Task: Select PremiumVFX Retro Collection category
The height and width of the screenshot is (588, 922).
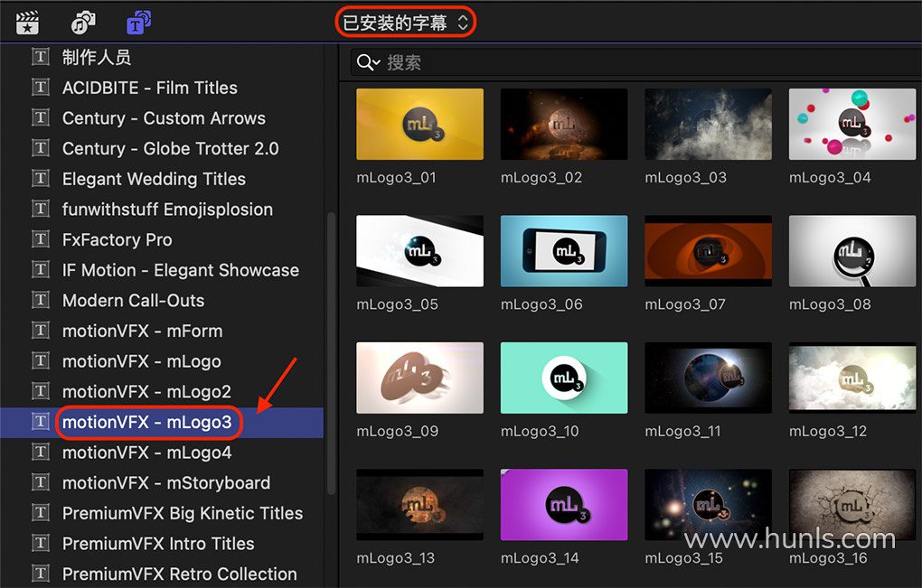Action: 162,574
